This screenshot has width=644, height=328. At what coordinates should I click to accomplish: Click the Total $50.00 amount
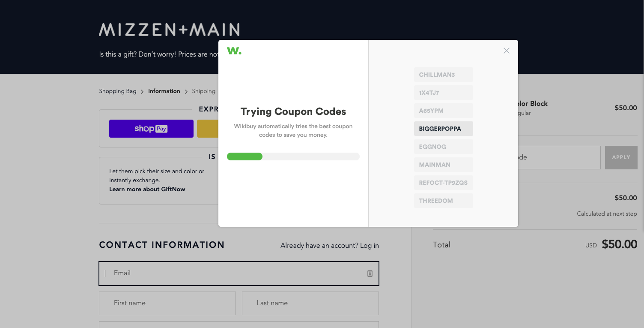coord(620,244)
